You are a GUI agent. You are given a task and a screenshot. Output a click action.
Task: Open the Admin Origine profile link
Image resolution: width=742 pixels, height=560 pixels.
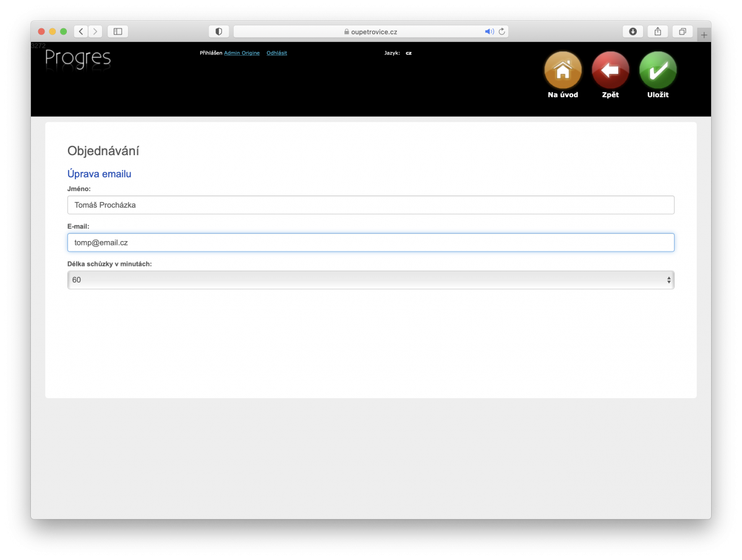[x=241, y=53]
